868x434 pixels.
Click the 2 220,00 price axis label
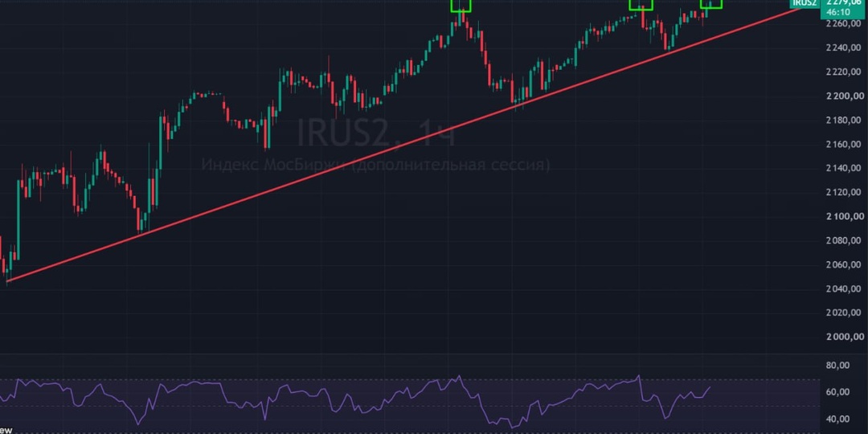842,72
